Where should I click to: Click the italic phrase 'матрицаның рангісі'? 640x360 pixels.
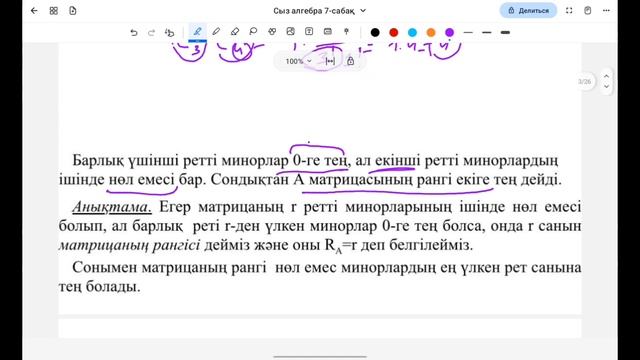point(129,245)
